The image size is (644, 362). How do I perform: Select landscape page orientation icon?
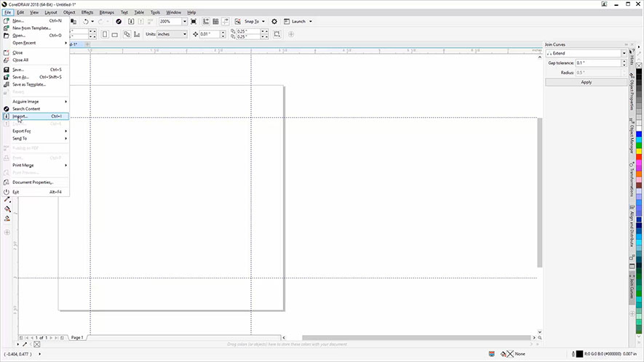coord(115,34)
